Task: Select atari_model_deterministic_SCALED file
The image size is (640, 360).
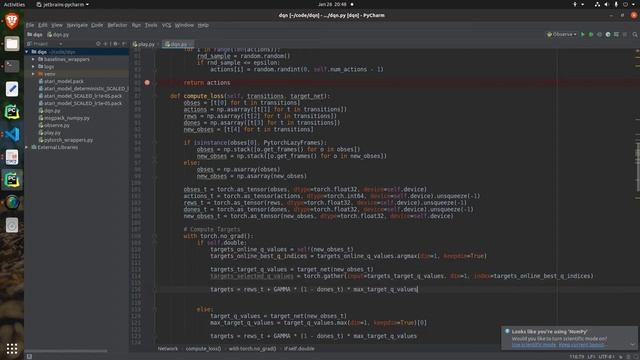Action: [84, 89]
